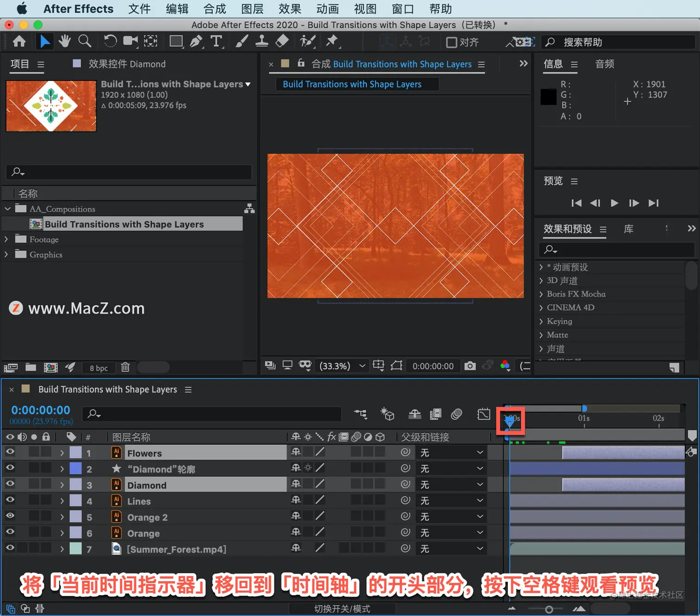Image resolution: width=700 pixels, height=616 pixels.
Task: Click the play button in the preview panel
Action: [614, 203]
